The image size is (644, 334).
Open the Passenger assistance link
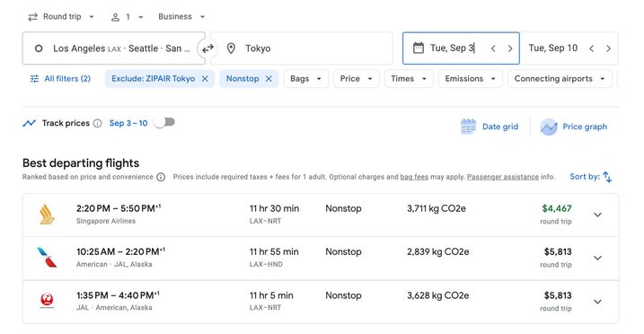click(x=503, y=177)
